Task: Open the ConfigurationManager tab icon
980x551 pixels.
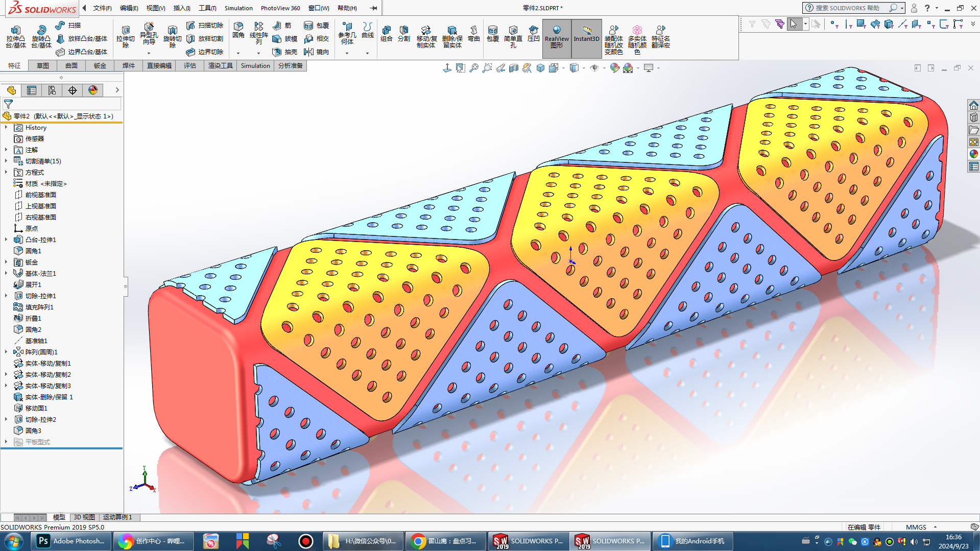Action: click(x=52, y=90)
